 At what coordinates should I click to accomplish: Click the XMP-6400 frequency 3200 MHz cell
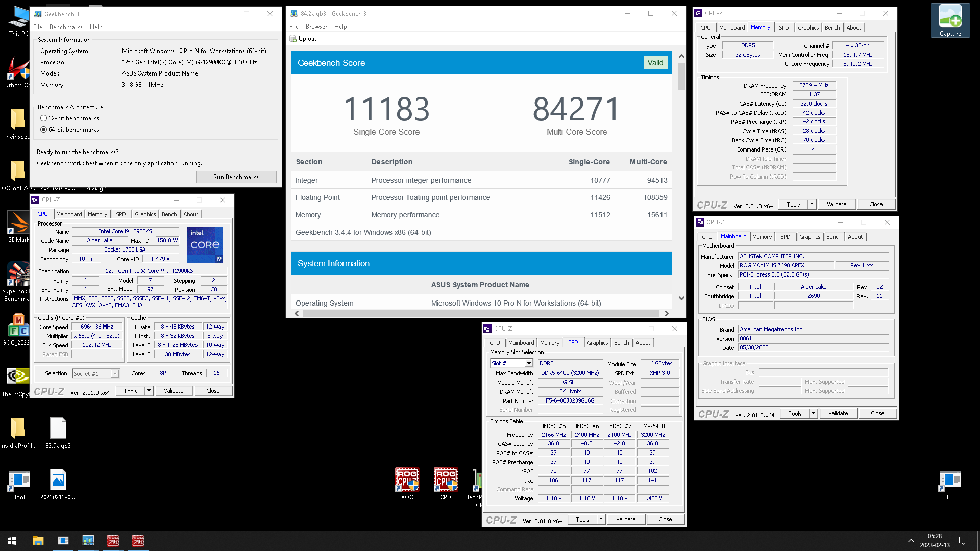(652, 435)
